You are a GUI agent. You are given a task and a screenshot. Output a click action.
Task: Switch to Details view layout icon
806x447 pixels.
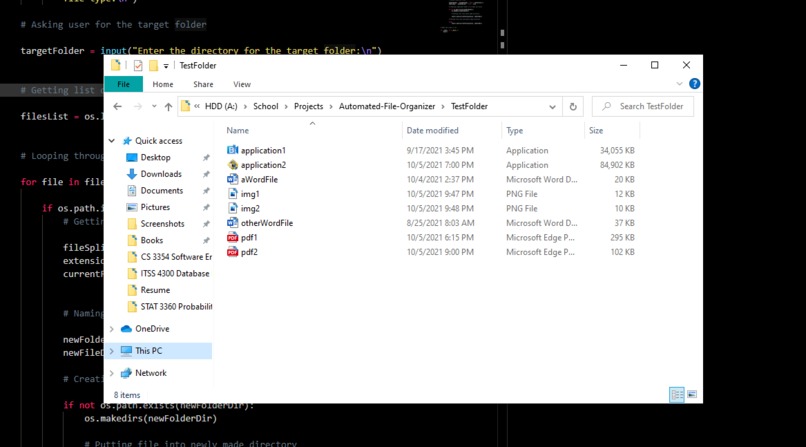(x=676, y=395)
